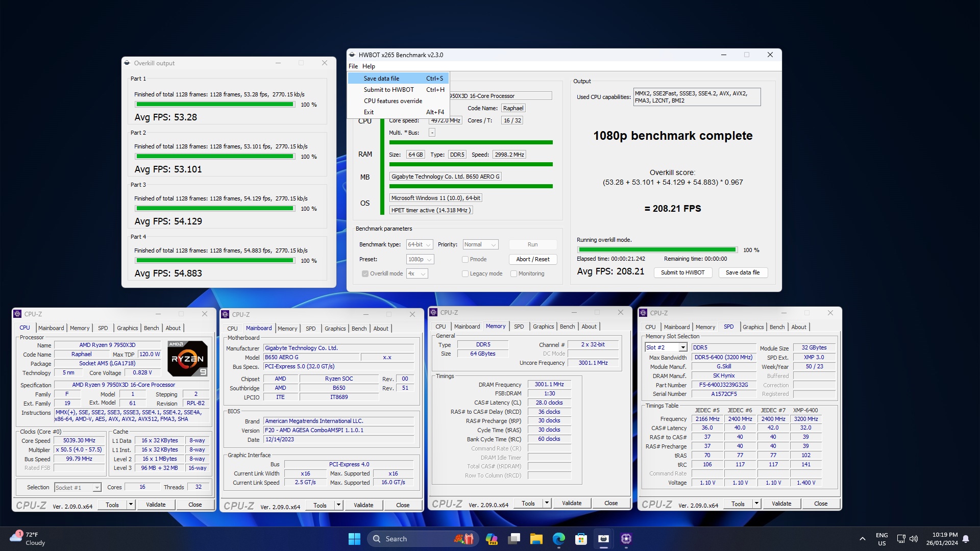Enable the Legacy mode checkbox
Viewport: 980px width, 551px height.
coord(465,274)
